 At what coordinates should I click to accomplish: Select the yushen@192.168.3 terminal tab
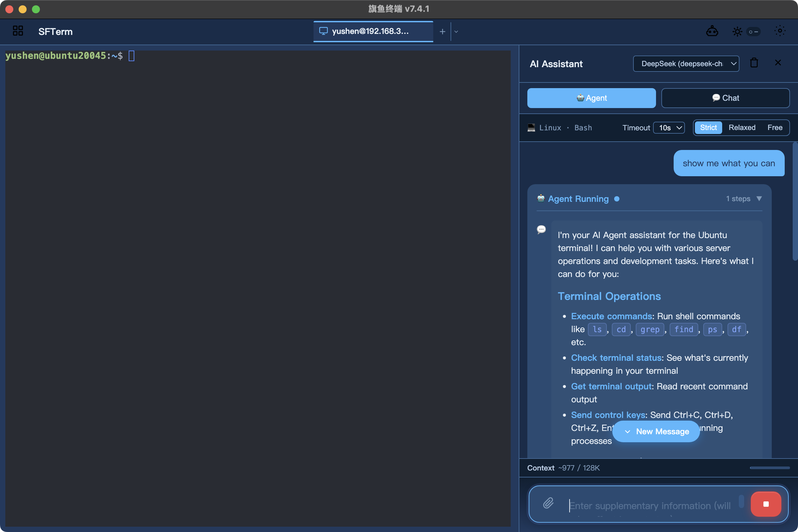pos(370,31)
